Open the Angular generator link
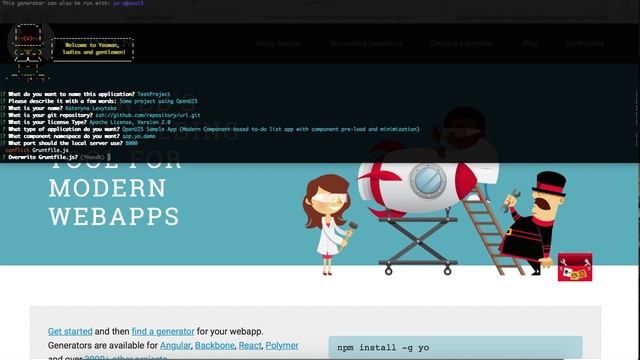 click(175, 345)
